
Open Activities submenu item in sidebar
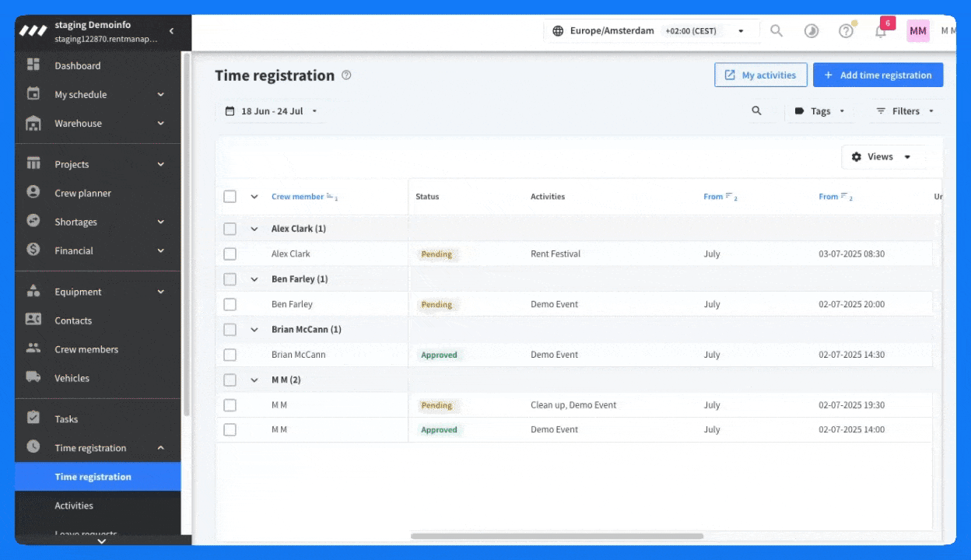pyautogui.click(x=74, y=506)
